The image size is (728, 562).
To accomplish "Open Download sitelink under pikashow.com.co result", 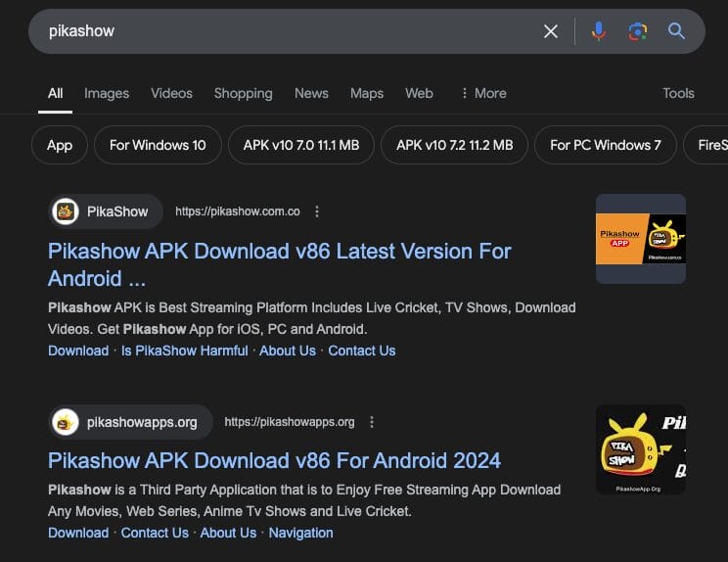I will pos(78,351).
